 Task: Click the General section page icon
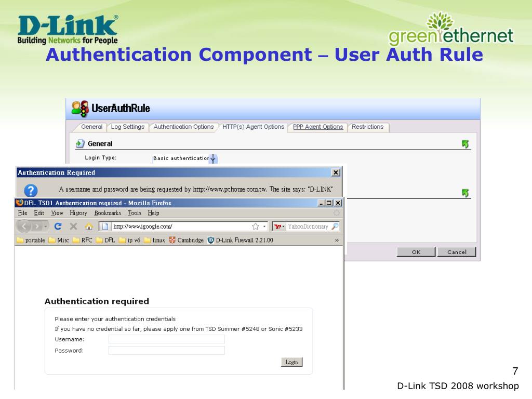(80, 143)
